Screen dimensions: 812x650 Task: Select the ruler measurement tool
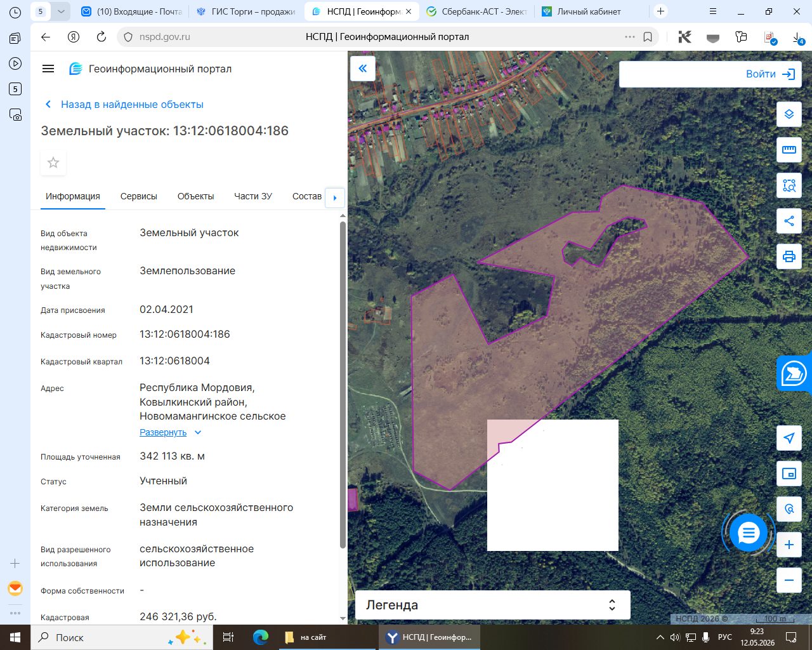(789, 150)
